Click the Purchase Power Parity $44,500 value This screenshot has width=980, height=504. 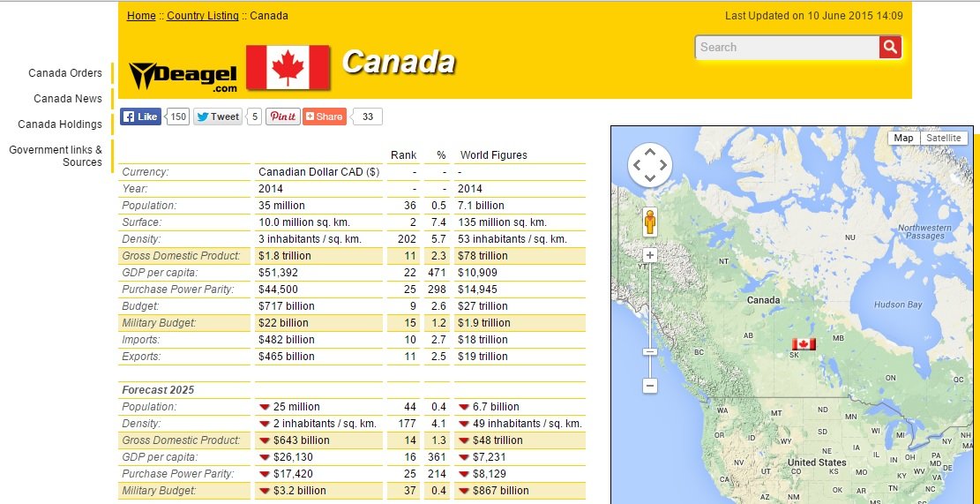278,290
